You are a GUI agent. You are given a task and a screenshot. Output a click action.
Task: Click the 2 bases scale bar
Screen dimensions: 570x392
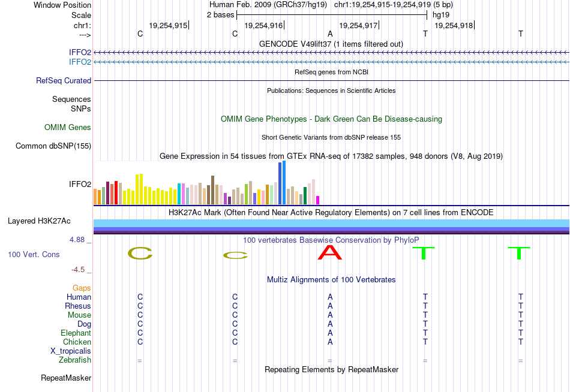[332, 15]
